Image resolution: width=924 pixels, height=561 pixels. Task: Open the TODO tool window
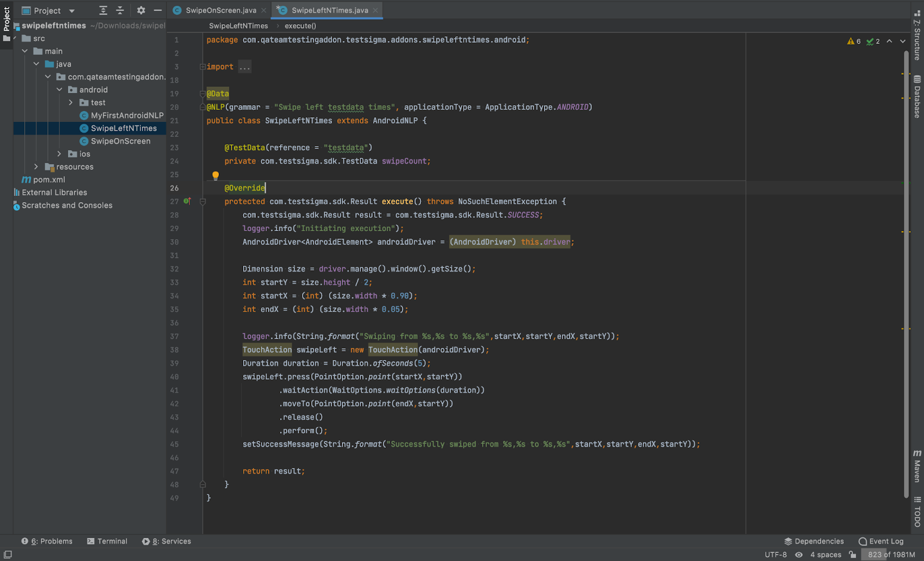tap(917, 511)
